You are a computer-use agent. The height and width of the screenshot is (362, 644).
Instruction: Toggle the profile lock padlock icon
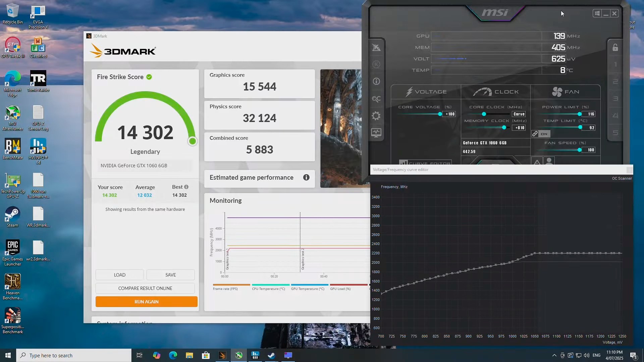click(x=615, y=48)
